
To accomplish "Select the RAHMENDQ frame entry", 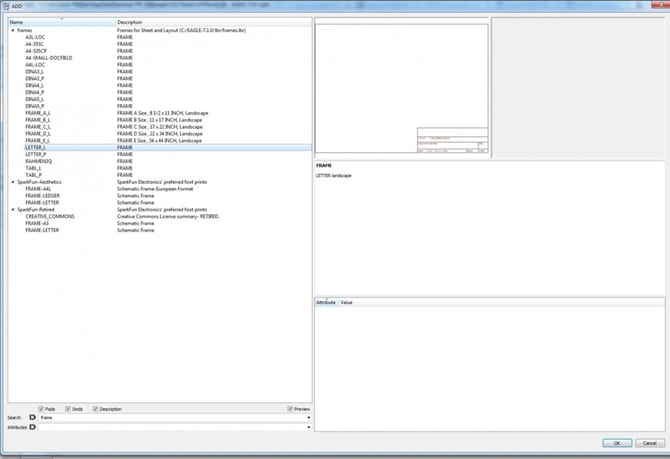I will pyautogui.click(x=38, y=161).
